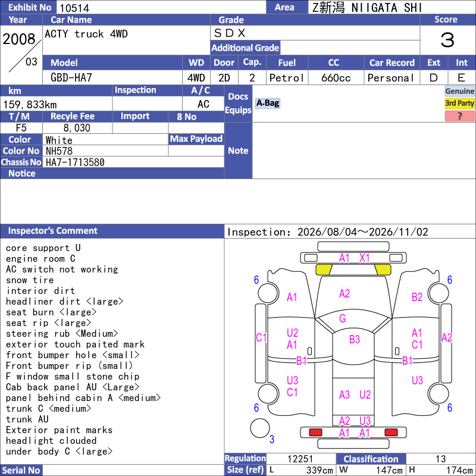The height and width of the screenshot is (476, 476).
Task: Click the recycle fee value 8,030
Action: click(77, 128)
